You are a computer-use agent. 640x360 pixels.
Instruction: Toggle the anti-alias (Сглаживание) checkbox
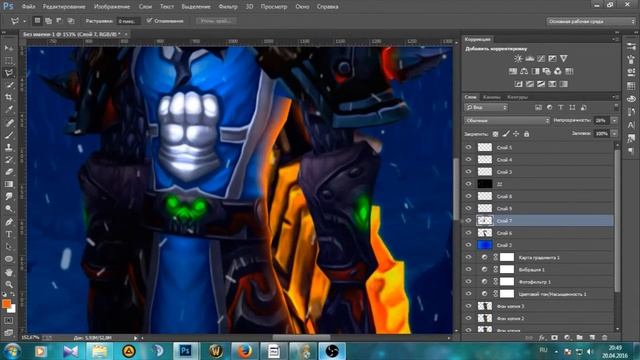pos(149,20)
